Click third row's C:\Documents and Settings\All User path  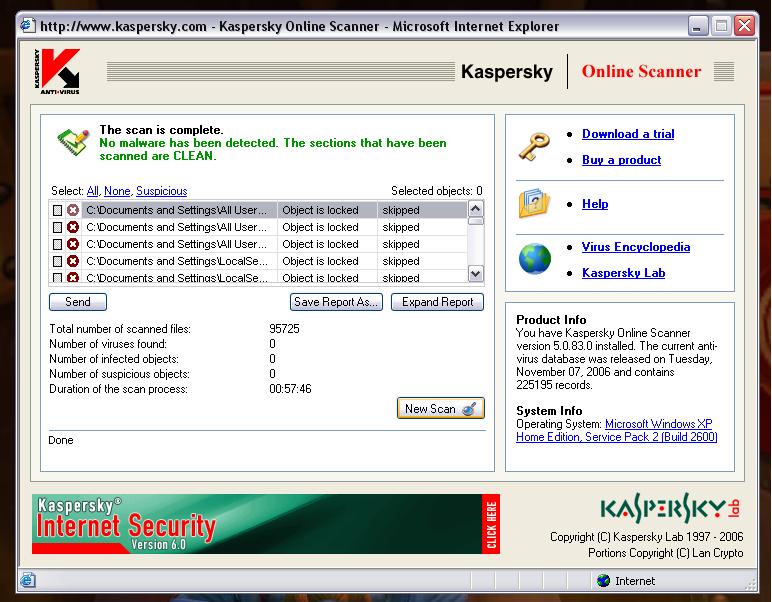point(179,244)
